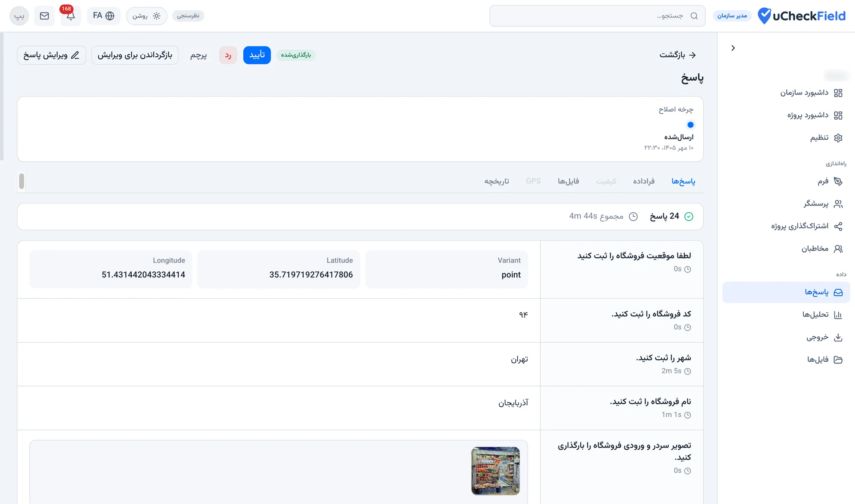Click the search magnifier icon
The width and height of the screenshot is (855, 504).
pos(694,16)
